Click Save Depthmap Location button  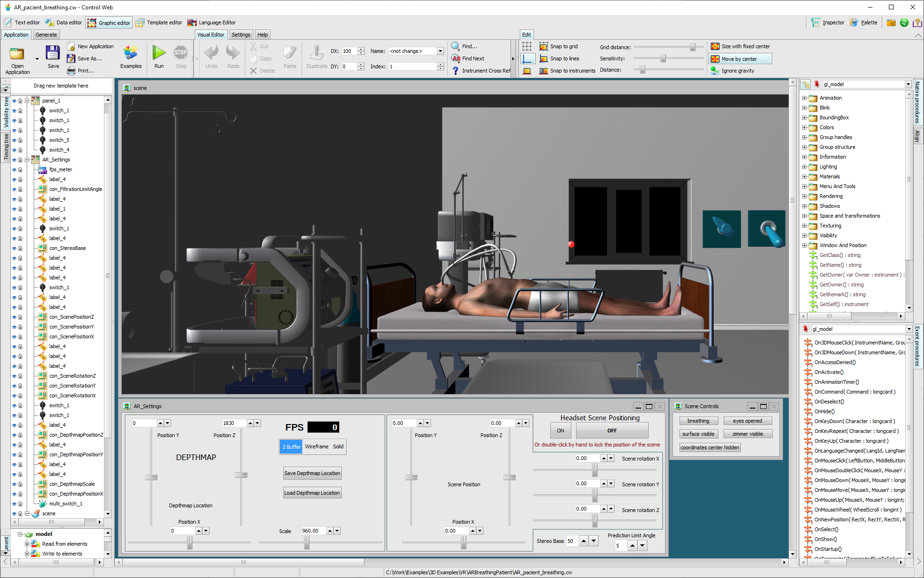[x=312, y=473]
